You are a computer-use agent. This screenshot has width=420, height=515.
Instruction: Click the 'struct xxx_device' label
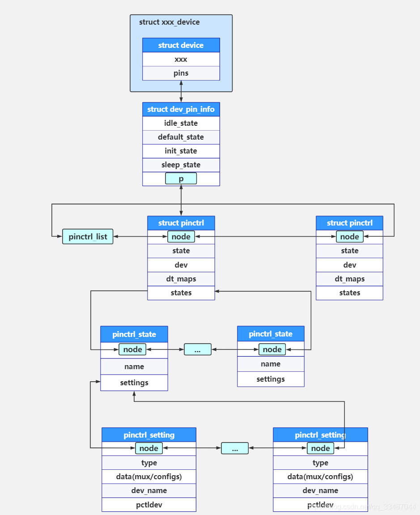coord(169,22)
